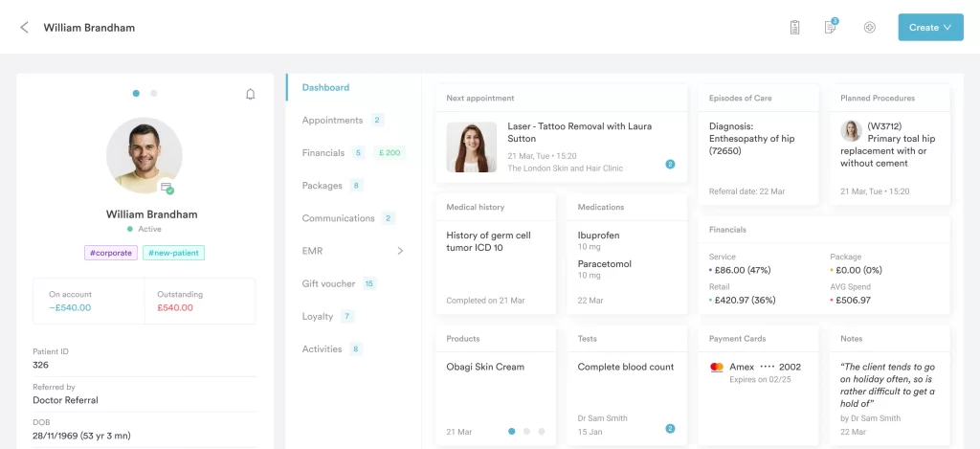Open the Gift voucher section

(328, 284)
